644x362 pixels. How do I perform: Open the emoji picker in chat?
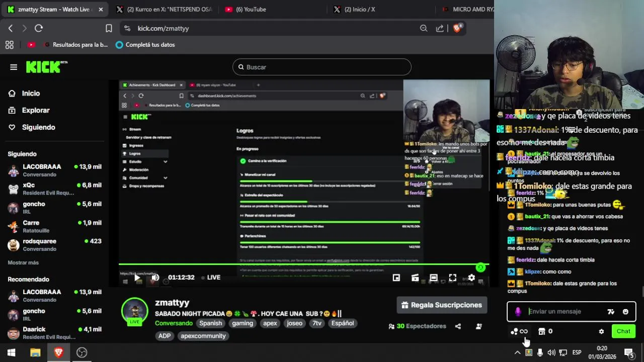(x=625, y=312)
